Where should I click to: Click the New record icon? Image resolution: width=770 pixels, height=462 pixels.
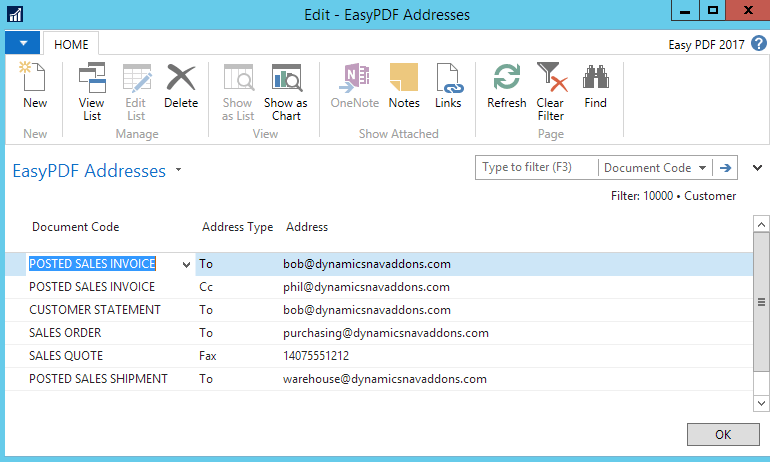click(33, 77)
